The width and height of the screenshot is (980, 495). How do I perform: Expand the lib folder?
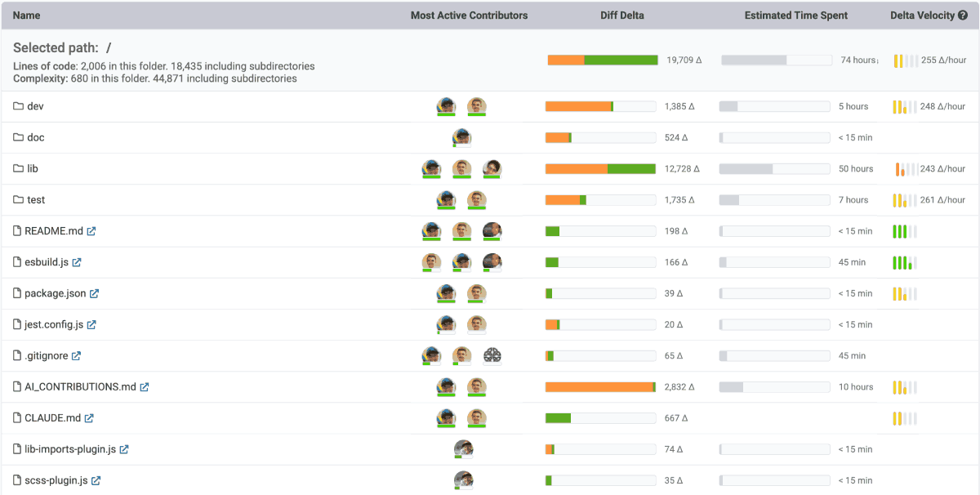tap(33, 168)
